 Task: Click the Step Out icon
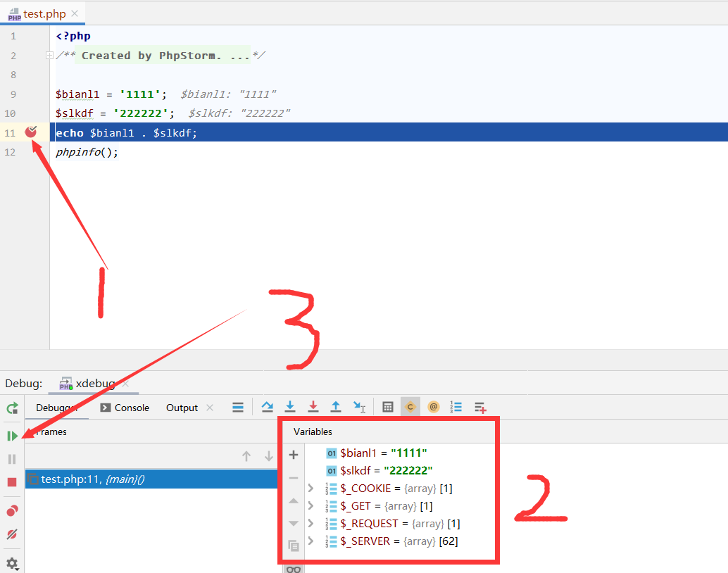coord(337,407)
